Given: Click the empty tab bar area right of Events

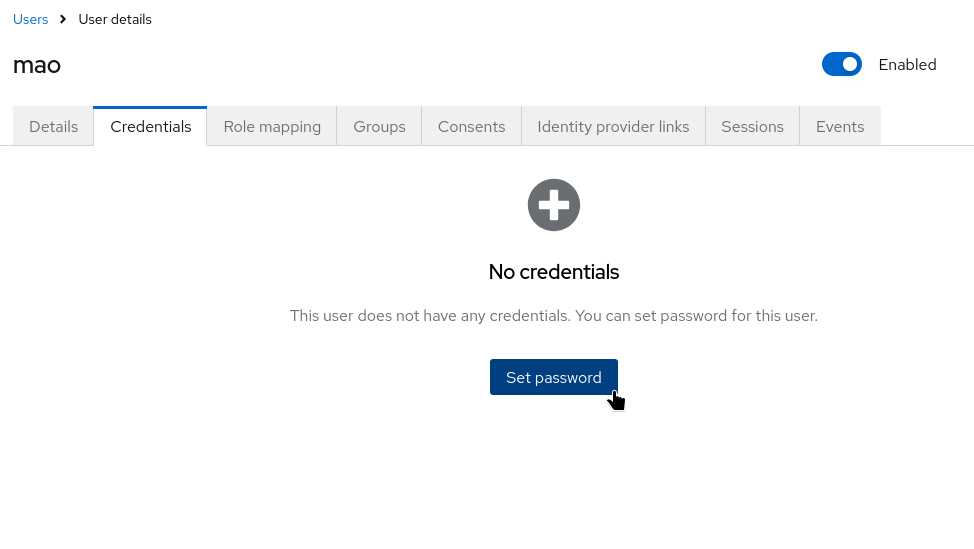Looking at the screenshot, I should click(925, 127).
